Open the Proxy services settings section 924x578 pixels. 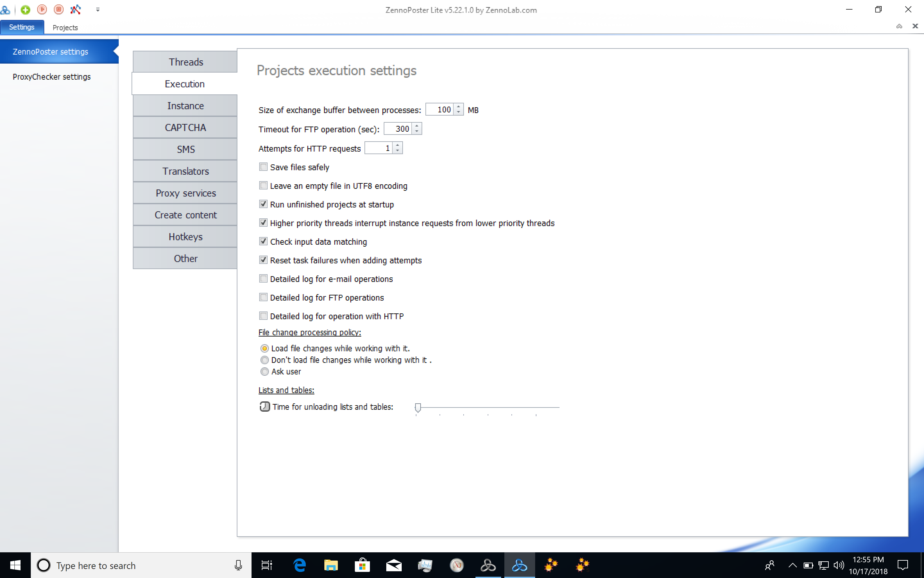pyautogui.click(x=185, y=193)
